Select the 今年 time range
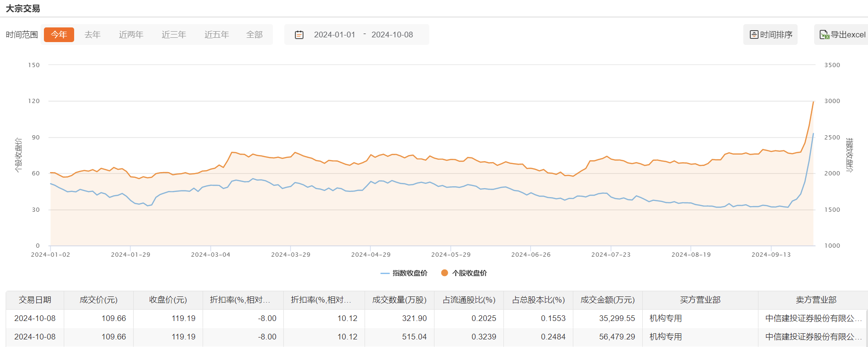The image size is (868, 347). point(59,35)
